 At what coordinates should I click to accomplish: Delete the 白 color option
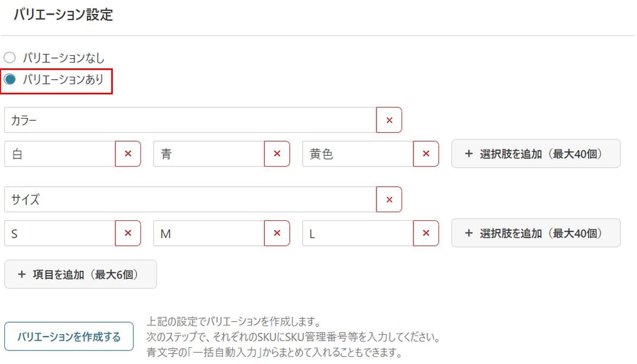[x=128, y=154]
